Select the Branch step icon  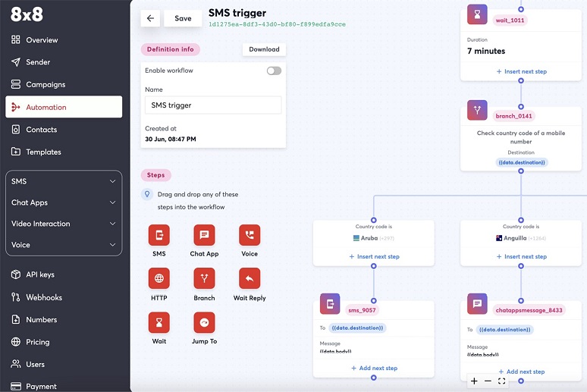coord(204,279)
